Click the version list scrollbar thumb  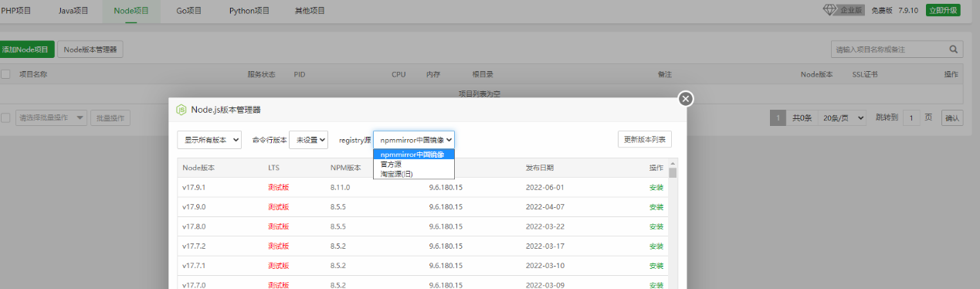[x=673, y=172]
